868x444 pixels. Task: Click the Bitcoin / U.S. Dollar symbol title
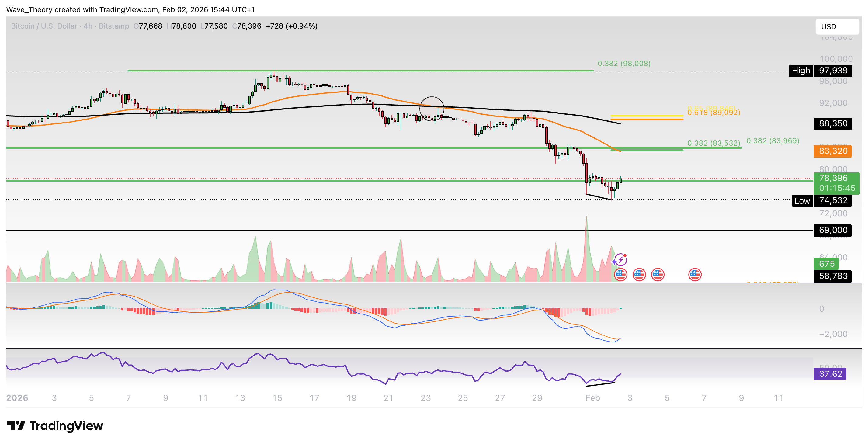point(44,26)
